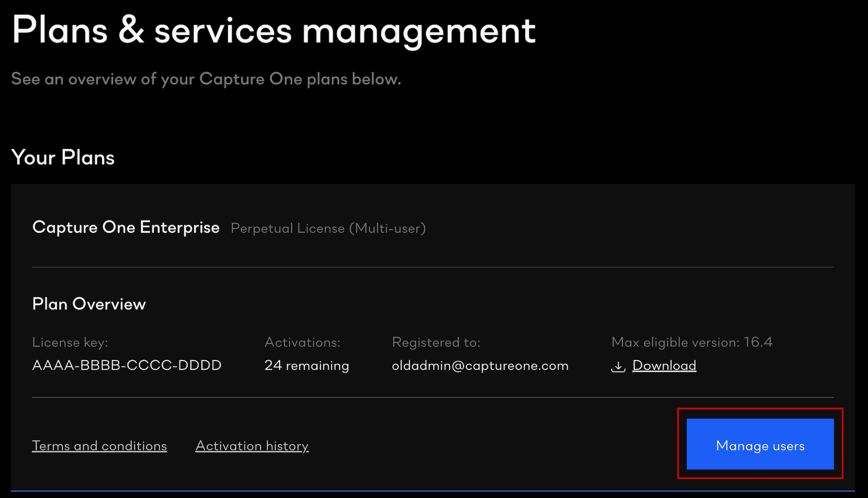Screen dimensions: 868x498
Task: Click the Perpetual License (Multi-user) label
Action: coord(328,228)
